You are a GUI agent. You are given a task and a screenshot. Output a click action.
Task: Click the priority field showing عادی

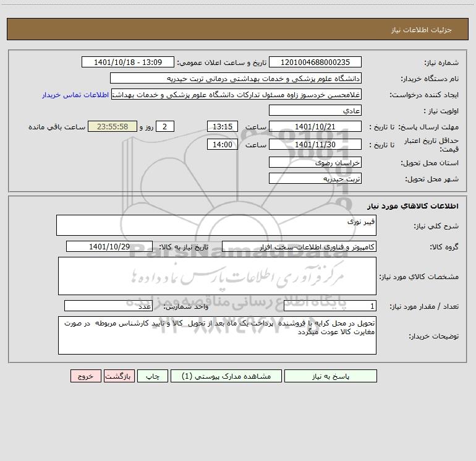(315, 111)
